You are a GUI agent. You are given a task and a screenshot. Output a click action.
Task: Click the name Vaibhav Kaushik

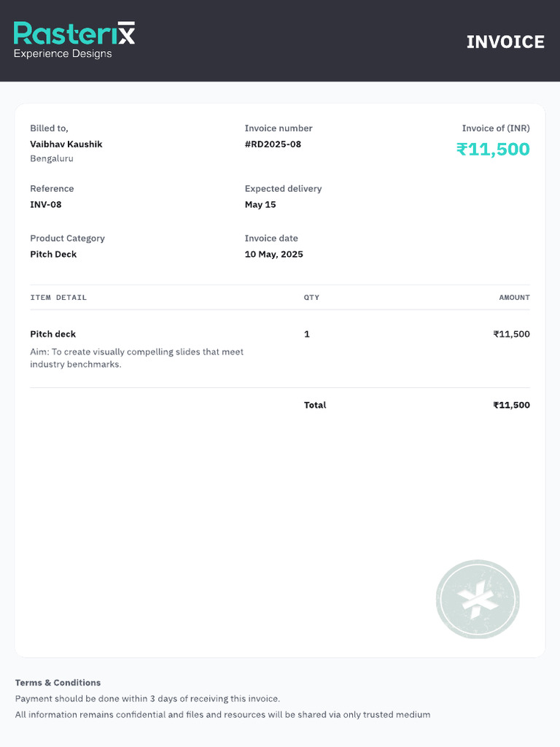point(66,144)
